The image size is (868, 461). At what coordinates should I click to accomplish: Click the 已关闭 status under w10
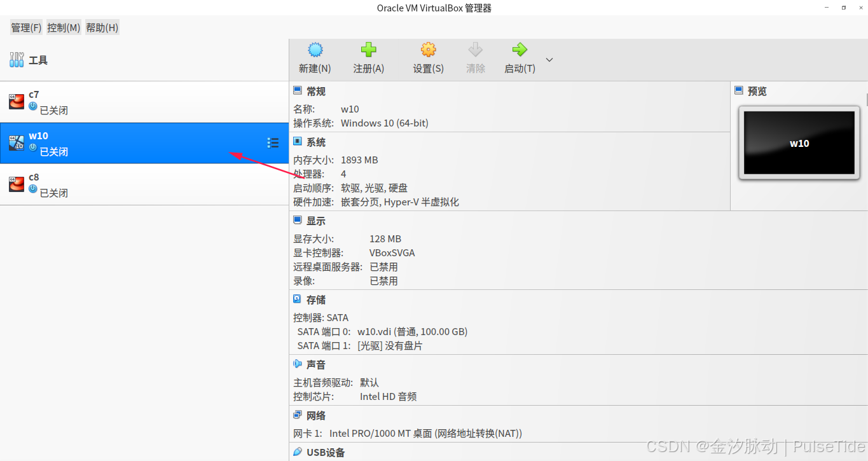pos(54,151)
